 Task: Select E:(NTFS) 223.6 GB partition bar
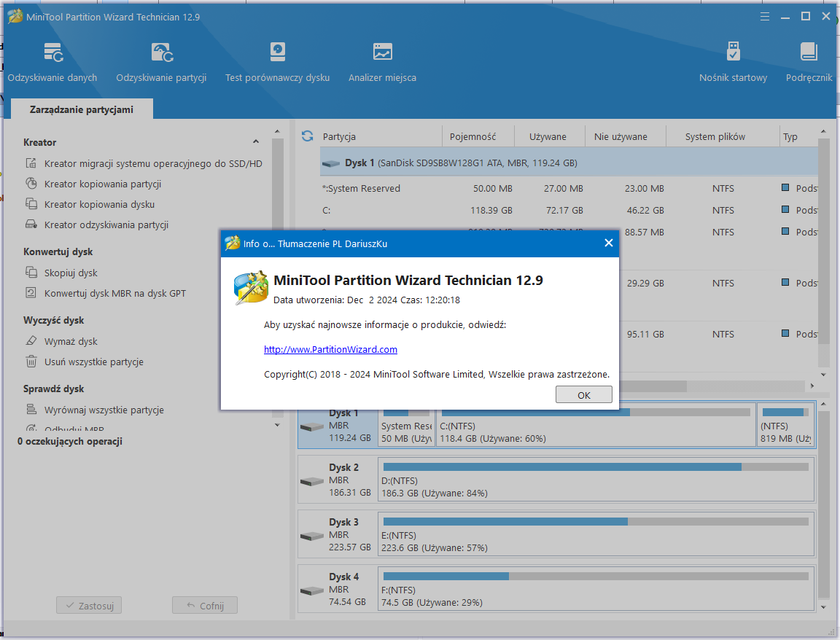(x=596, y=534)
